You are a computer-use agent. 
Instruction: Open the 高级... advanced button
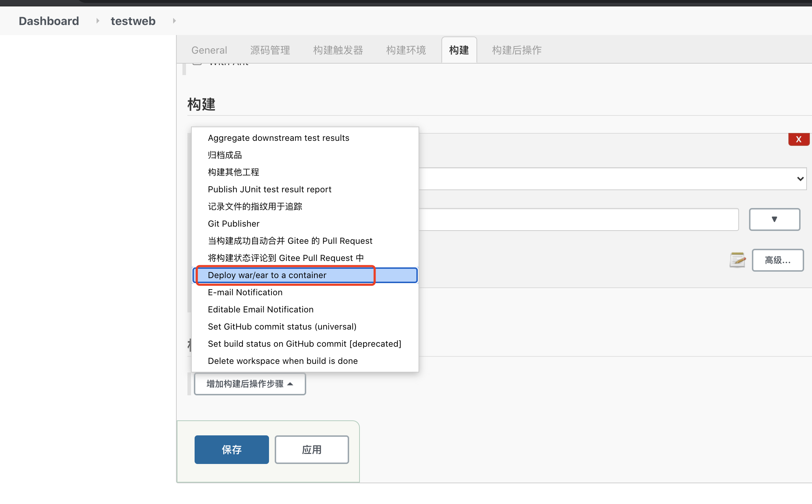[x=778, y=260]
